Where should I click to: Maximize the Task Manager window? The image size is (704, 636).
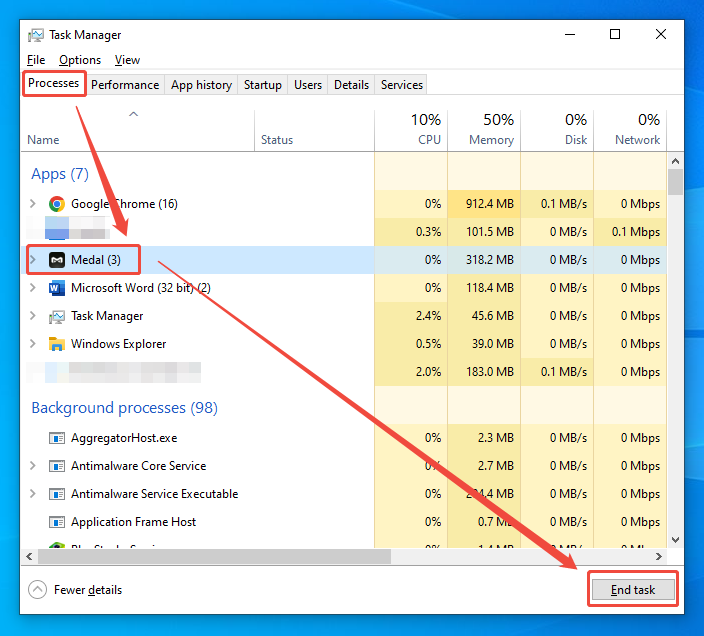pyautogui.click(x=615, y=35)
